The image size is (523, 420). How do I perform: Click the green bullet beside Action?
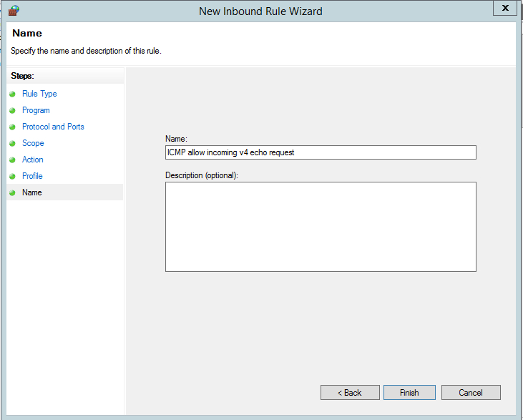tap(13, 160)
